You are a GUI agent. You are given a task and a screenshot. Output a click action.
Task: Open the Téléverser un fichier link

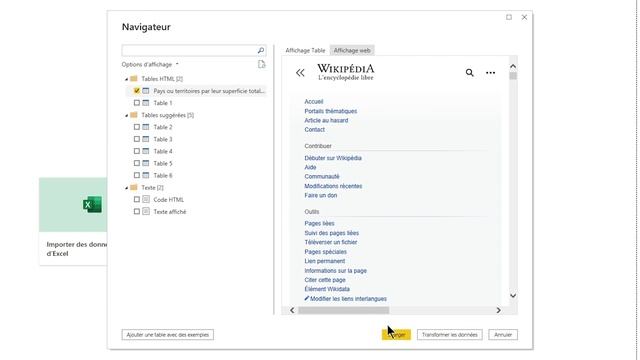(331, 242)
